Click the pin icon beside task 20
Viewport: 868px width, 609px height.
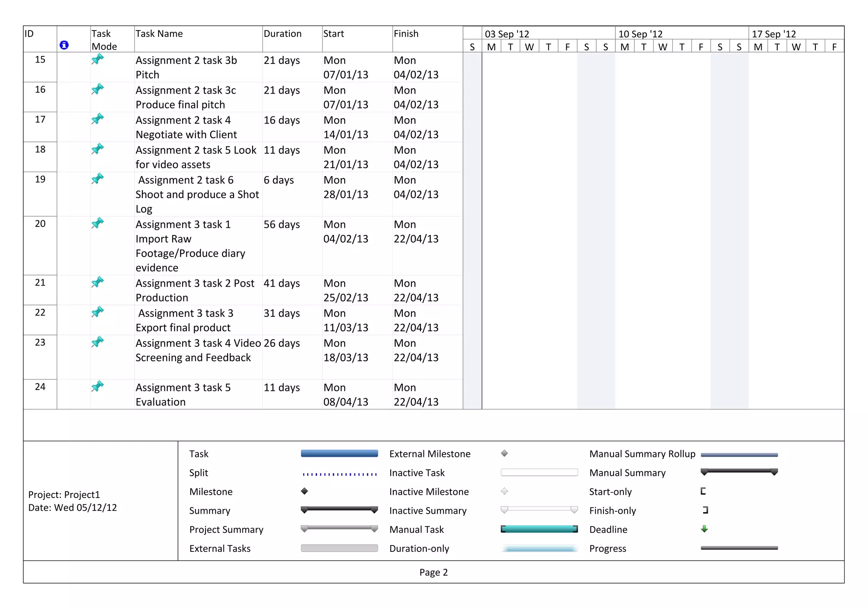click(97, 223)
